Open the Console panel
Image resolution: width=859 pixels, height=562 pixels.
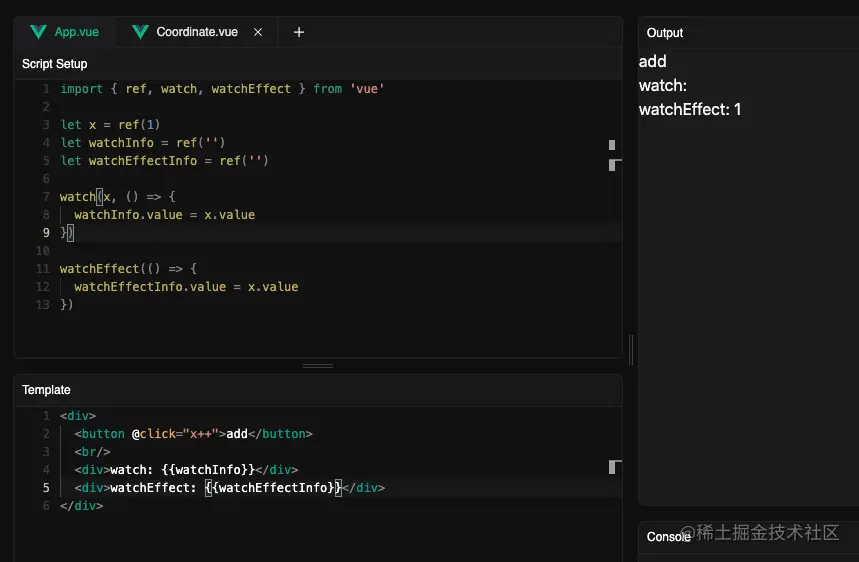tap(668, 537)
